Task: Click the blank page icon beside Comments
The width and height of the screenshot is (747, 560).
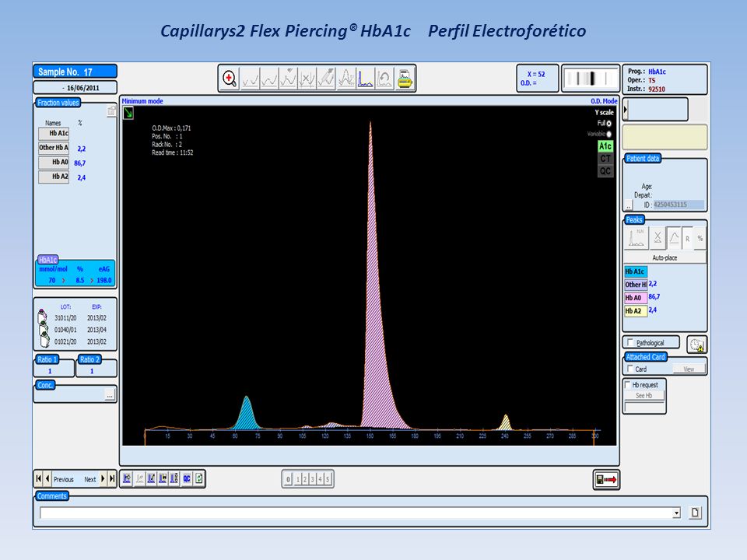Action: pos(695,513)
